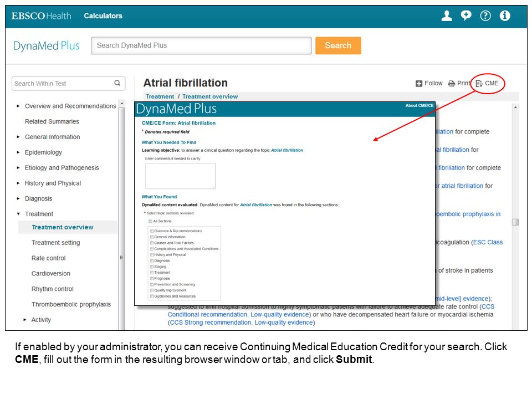Open Treatment setting subsection

[55, 243]
